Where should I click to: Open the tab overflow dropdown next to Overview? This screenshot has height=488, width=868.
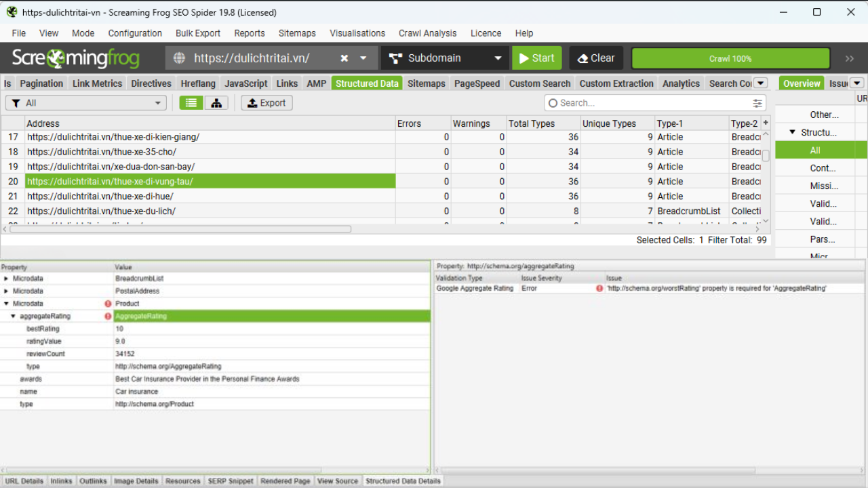point(856,83)
